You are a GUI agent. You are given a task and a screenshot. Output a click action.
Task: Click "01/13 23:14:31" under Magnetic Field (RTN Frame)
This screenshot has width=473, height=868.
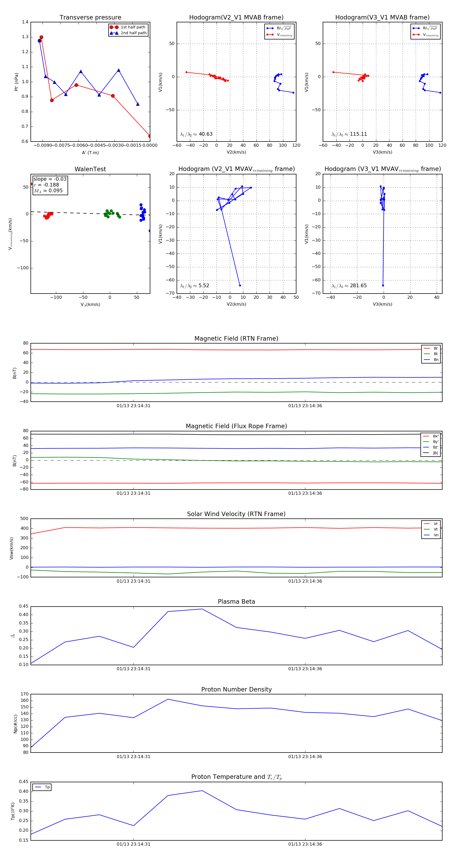(x=133, y=406)
